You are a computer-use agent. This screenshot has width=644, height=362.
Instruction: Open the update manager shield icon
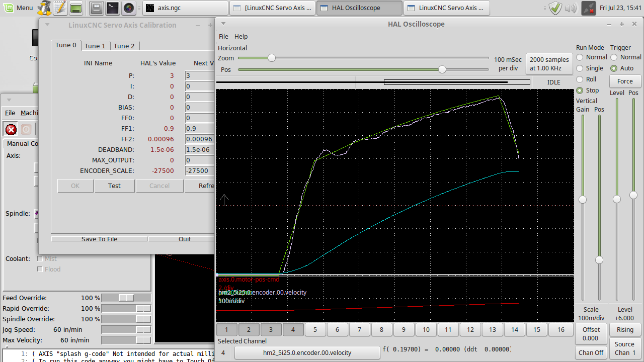click(x=555, y=8)
